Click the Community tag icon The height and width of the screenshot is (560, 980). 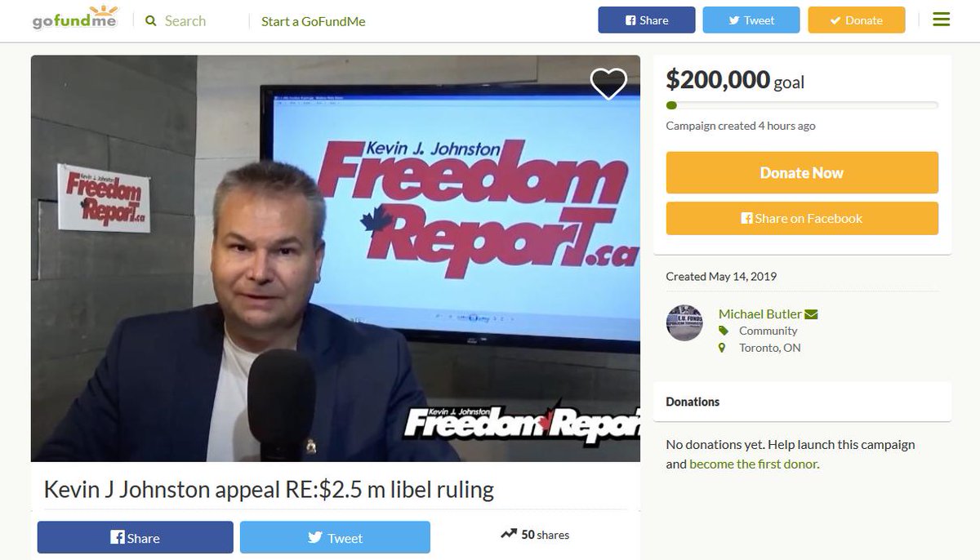point(723,331)
